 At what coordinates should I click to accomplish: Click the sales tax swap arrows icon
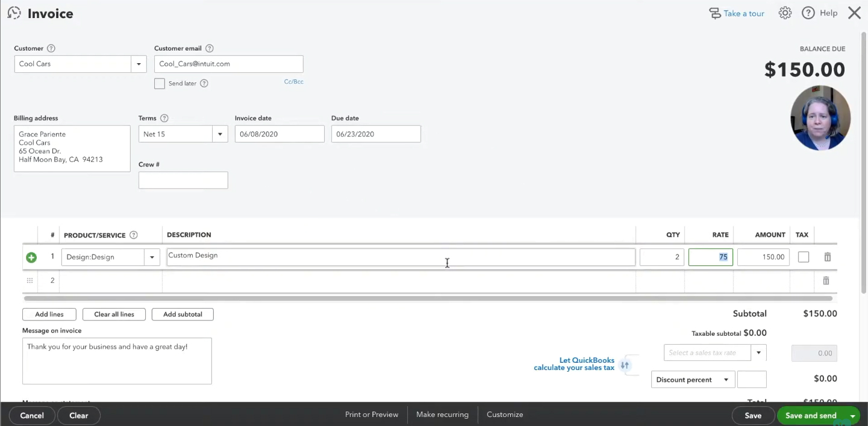[x=625, y=365]
